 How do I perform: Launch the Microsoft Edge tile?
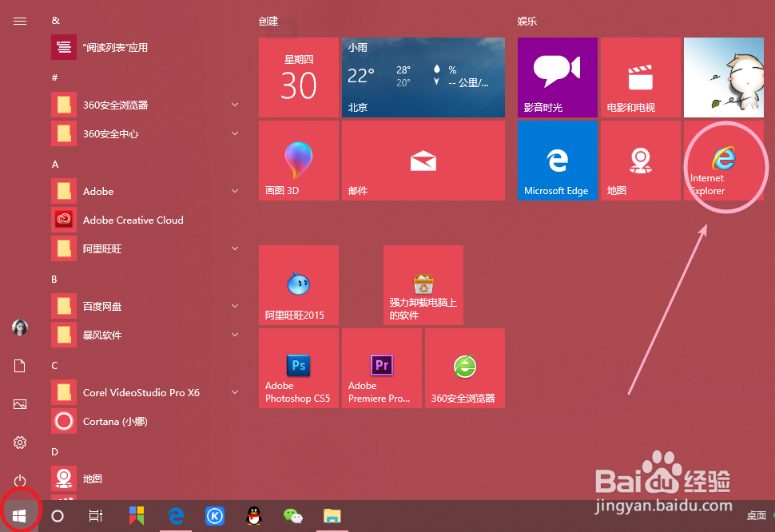point(558,161)
